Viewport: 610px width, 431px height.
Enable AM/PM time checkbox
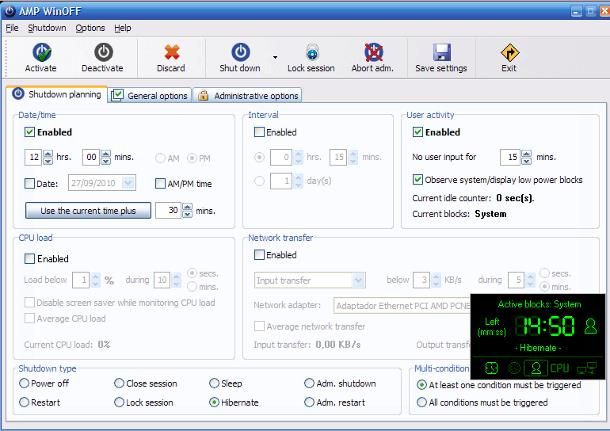pyautogui.click(x=160, y=183)
